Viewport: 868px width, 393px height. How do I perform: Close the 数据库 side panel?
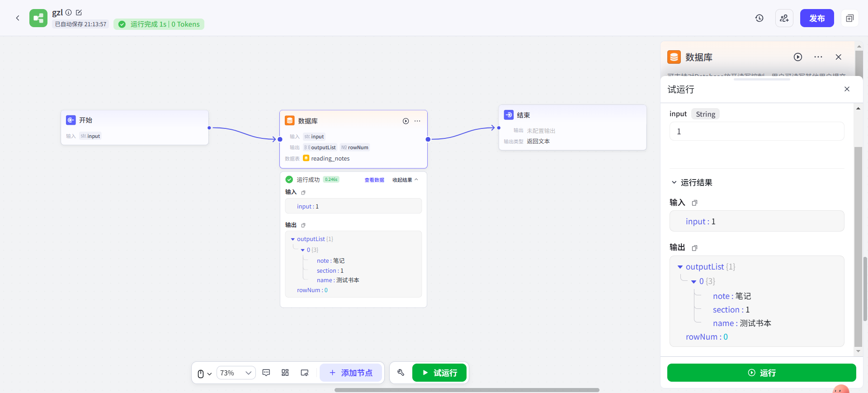pyautogui.click(x=839, y=57)
